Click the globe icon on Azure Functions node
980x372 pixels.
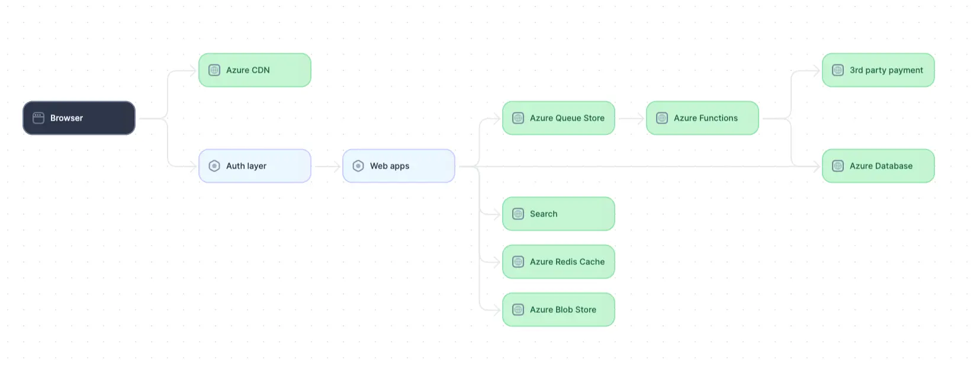(x=662, y=118)
